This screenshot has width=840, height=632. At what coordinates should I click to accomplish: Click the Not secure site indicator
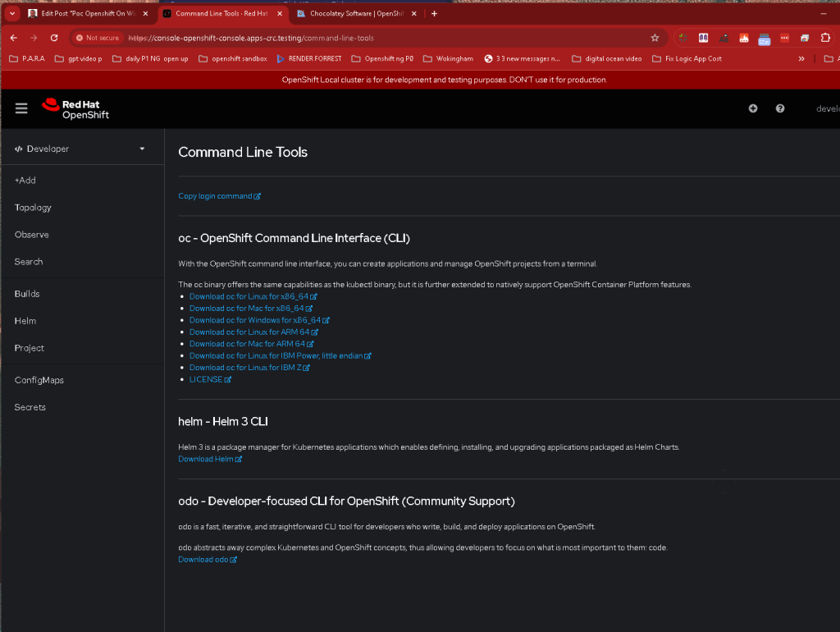point(98,38)
